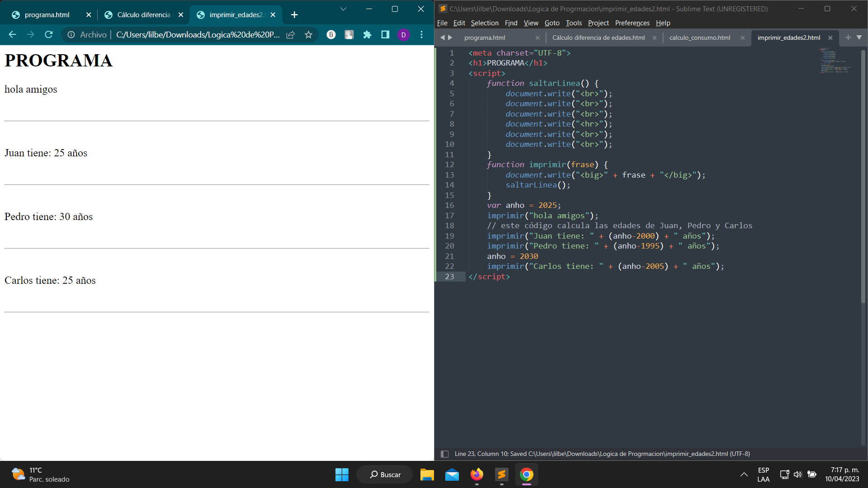This screenshot has width=868, height=488.
Task: Close imprimir_edades2.html Sublime tab
Action: click(830, 38)
